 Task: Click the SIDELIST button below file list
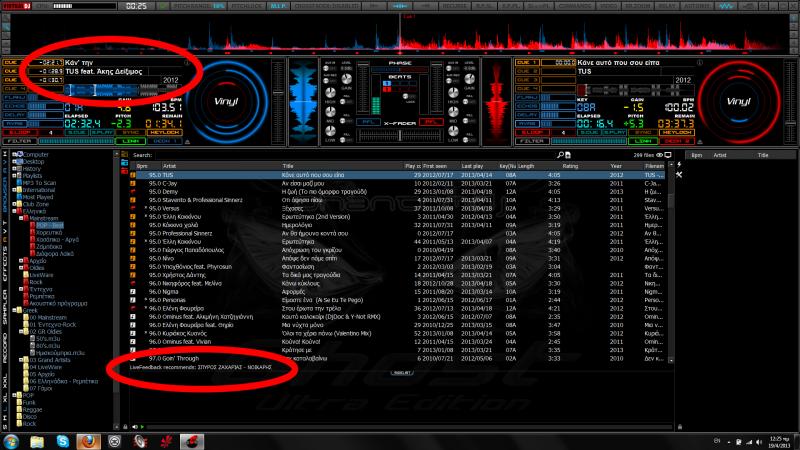tap(402, 373)
